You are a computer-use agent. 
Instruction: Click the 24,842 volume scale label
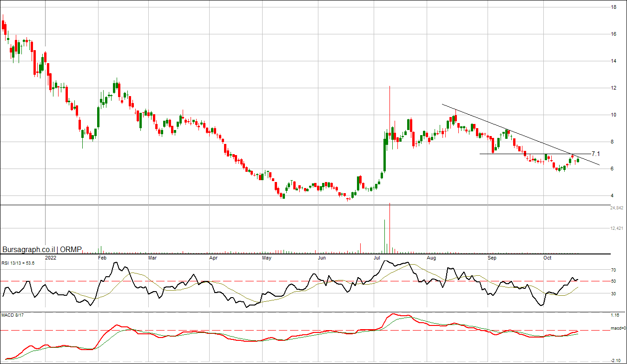tap(616, 208)
